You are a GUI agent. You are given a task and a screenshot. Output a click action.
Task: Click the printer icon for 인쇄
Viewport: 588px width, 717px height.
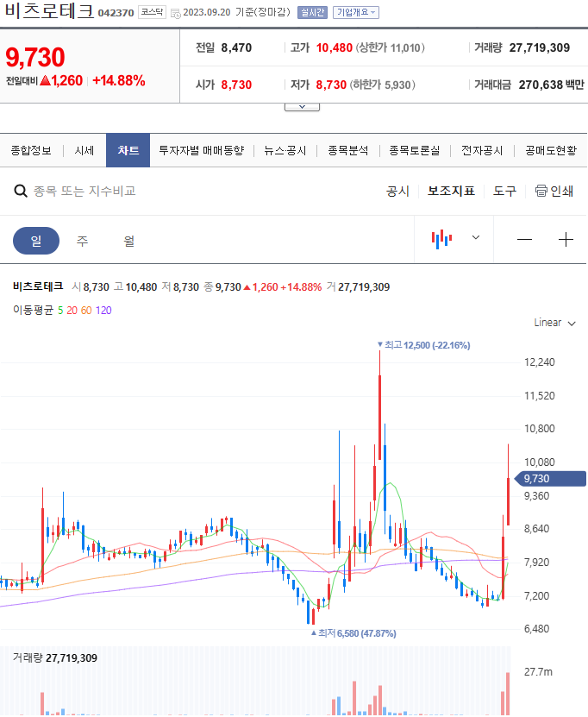(x=541, y=191)
